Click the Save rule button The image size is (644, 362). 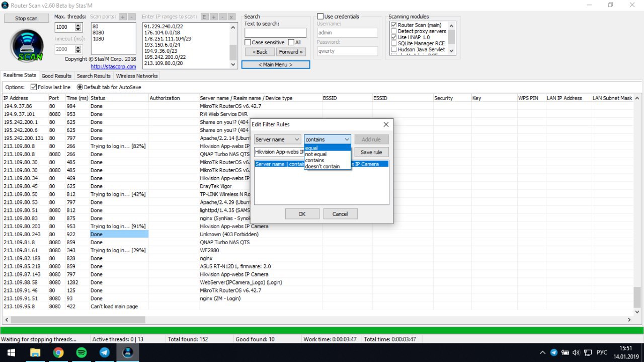pyautogui.click(x=371, y=152)
